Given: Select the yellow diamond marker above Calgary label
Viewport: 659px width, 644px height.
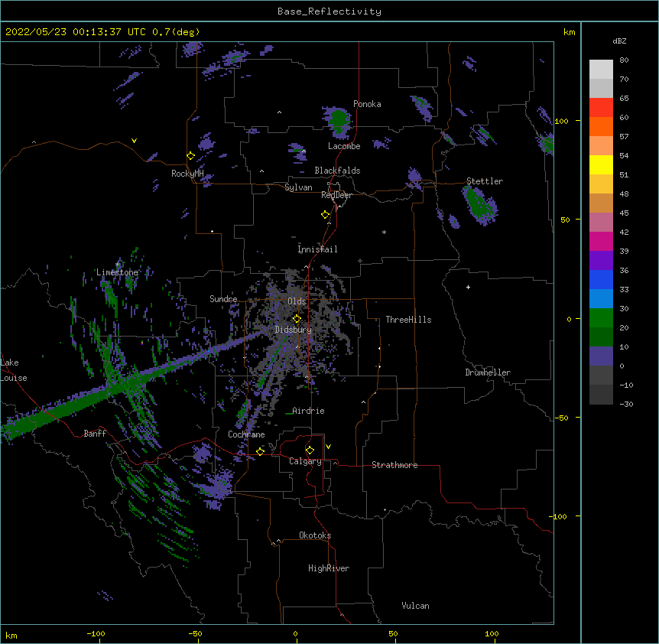Looking at the screenshot, I should [310, 450].
